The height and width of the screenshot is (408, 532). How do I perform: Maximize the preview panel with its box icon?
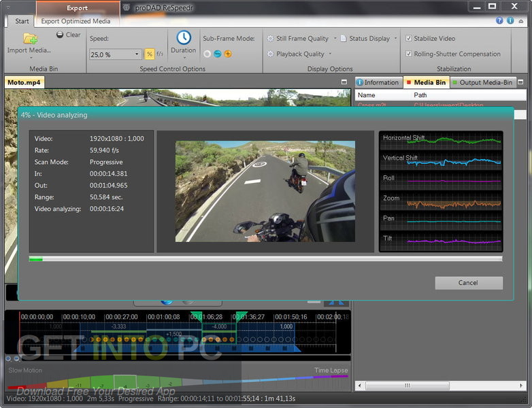coord(344,82)
